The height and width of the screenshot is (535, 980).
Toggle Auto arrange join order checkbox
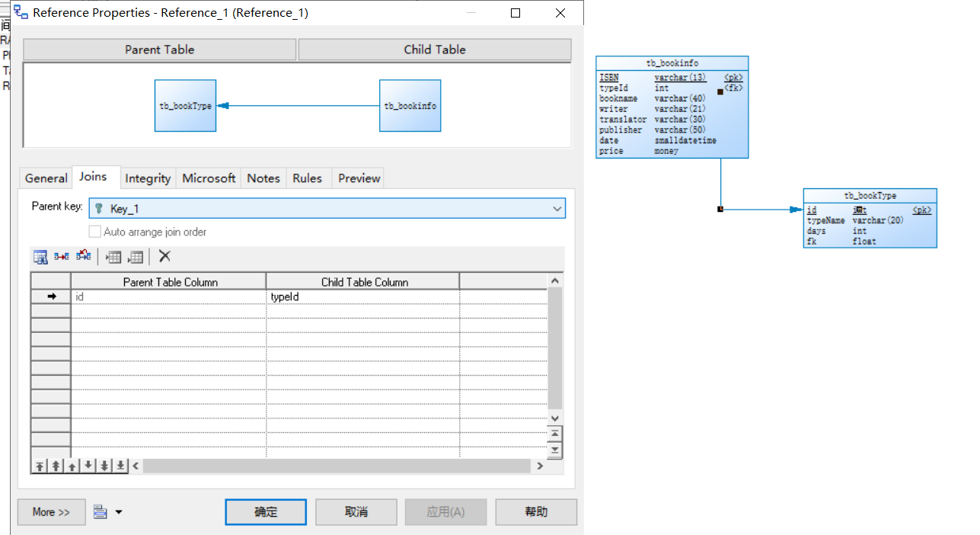[95, 232]
